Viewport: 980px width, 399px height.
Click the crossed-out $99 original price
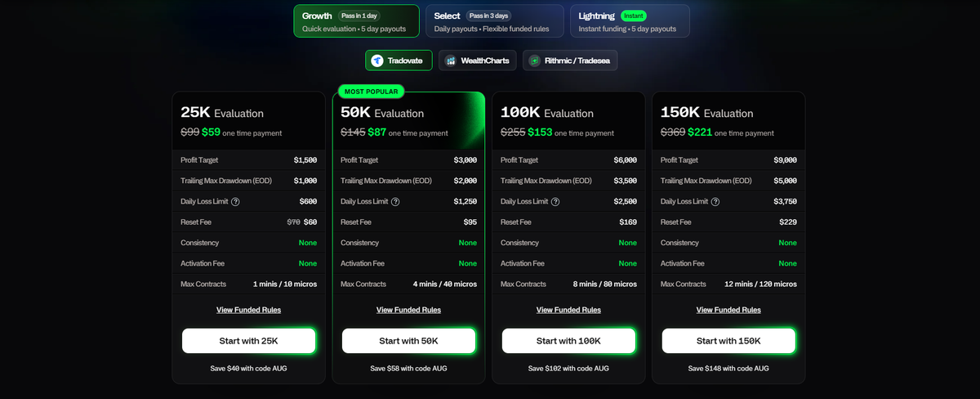189,132
